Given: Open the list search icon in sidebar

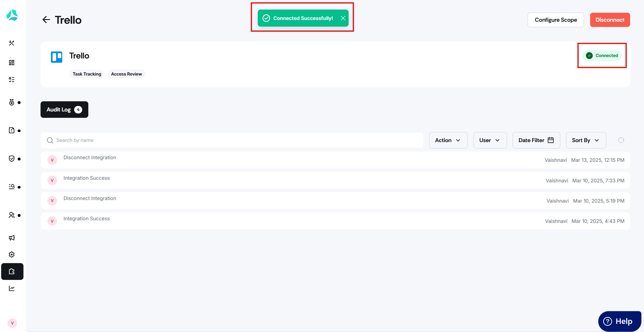Looking at the screenshot, I should 12,187.
